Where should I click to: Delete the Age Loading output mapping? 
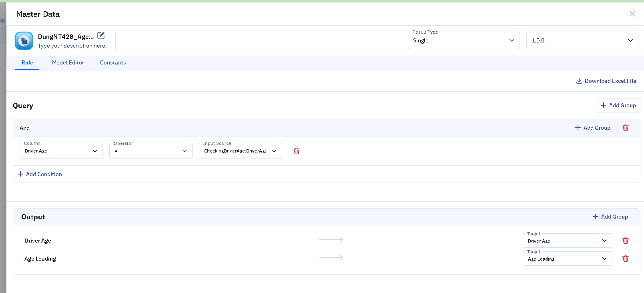pos(625,259)
